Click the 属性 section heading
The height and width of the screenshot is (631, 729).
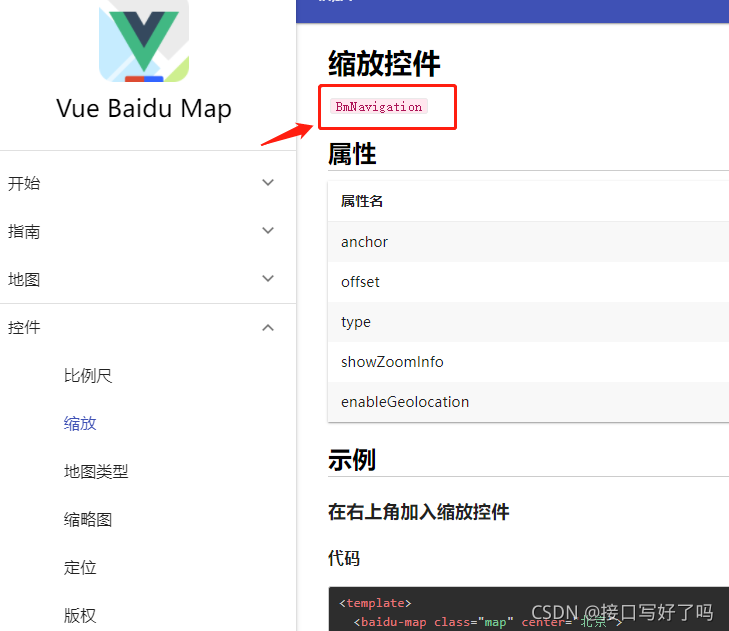352,154
